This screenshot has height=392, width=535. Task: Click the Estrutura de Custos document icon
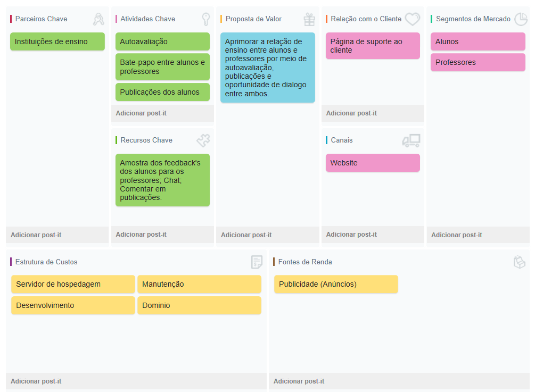(x=257, y=262)
